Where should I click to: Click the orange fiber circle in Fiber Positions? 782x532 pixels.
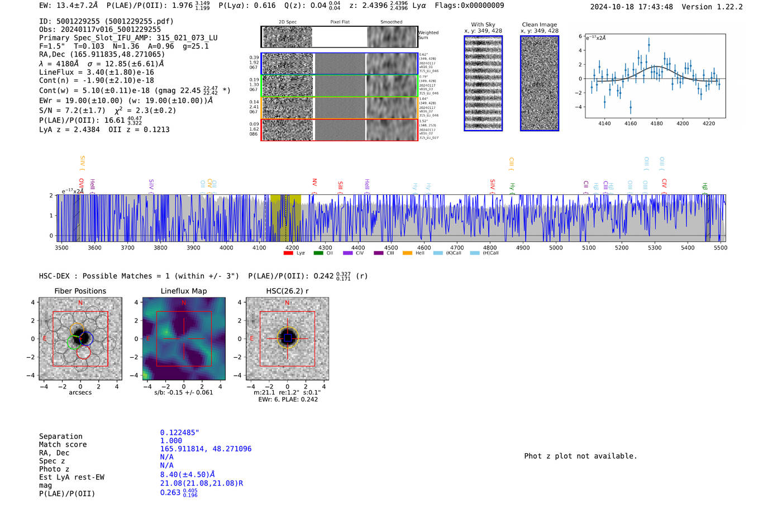click(x=77, y=329)
